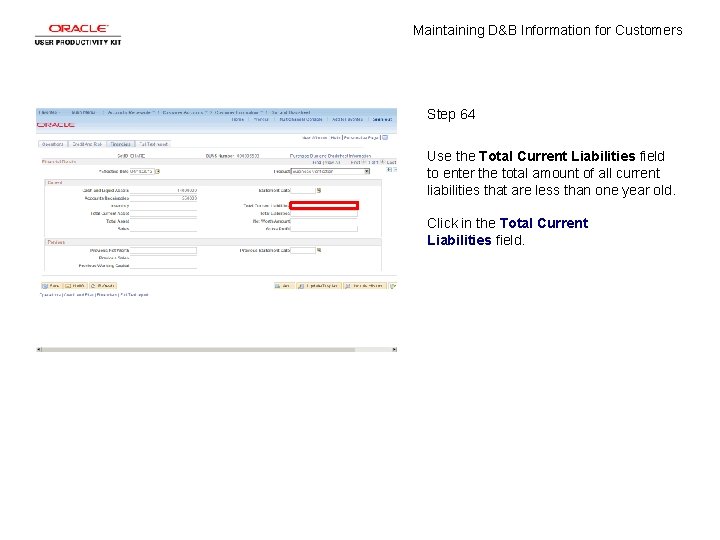Click the Sign out link
Image resolution: width=720 pixels, height=540 pixels.
tap(382, 119)
